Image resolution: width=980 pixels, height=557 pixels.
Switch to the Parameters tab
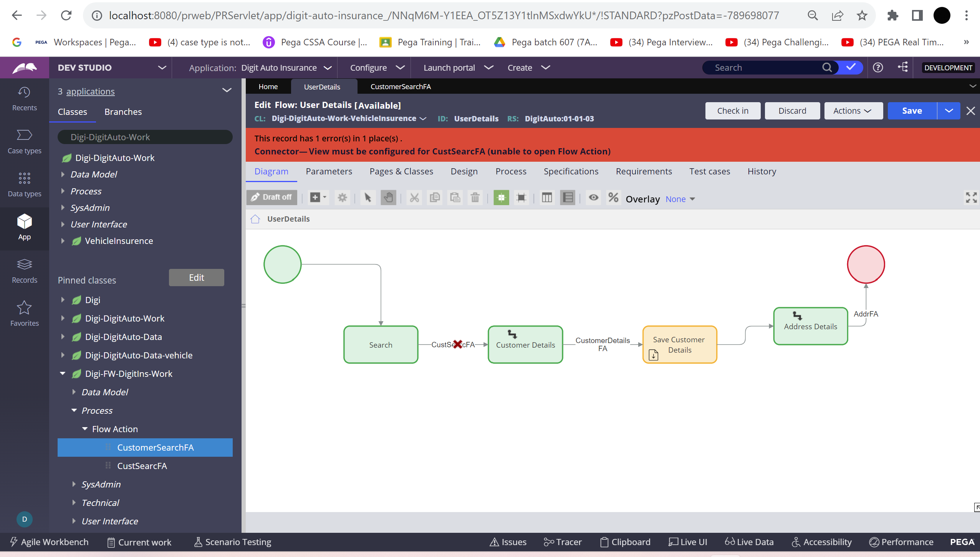pyautogui.click(x=329, y=171)
